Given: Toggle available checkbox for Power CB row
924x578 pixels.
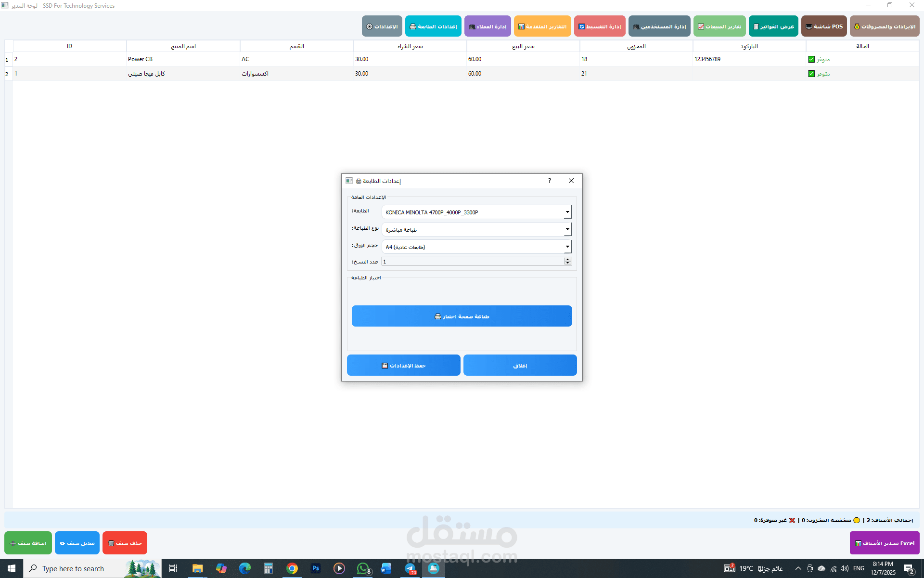Looking at the screenshot, I should 811,59.
